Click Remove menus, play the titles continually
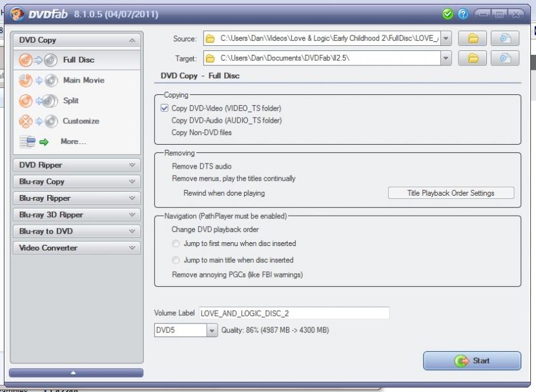Viewport: 536px width, 392px height. [234, 178]
